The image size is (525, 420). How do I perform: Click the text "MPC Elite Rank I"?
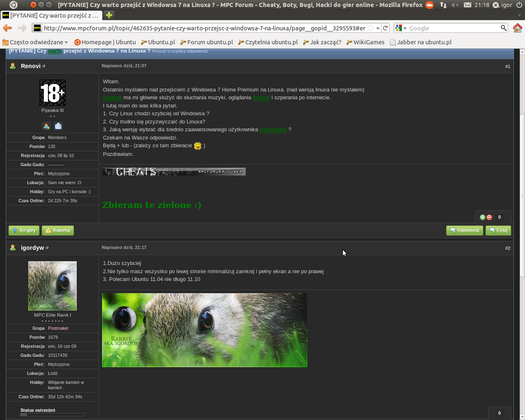point(52,315)
